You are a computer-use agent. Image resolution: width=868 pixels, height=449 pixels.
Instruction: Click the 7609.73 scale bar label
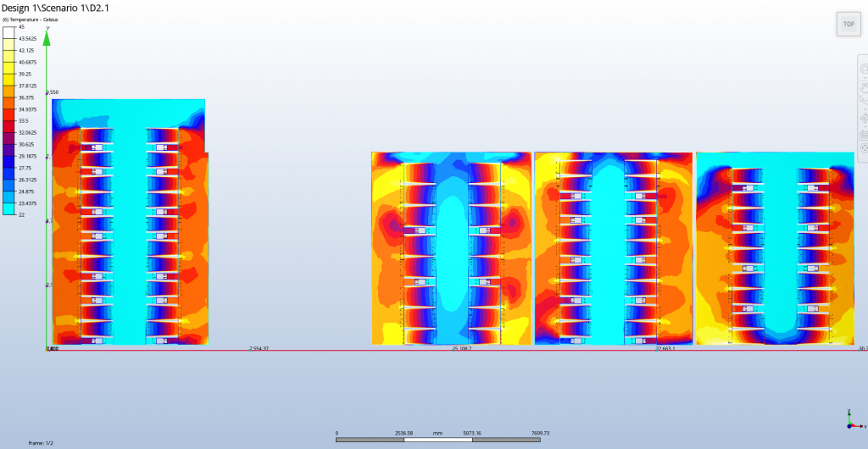tap(540, 434)
